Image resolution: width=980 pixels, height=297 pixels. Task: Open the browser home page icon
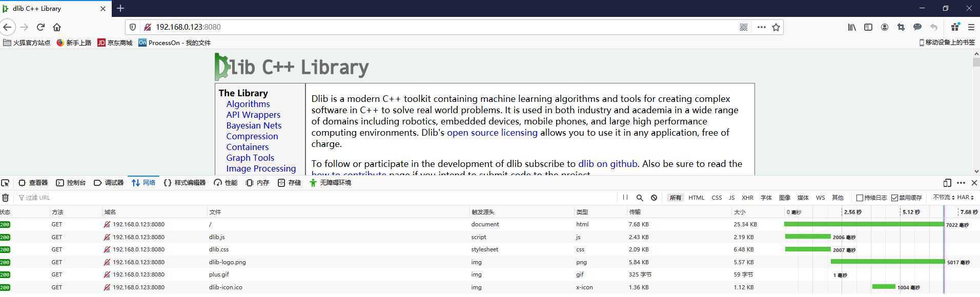point(57,27)
